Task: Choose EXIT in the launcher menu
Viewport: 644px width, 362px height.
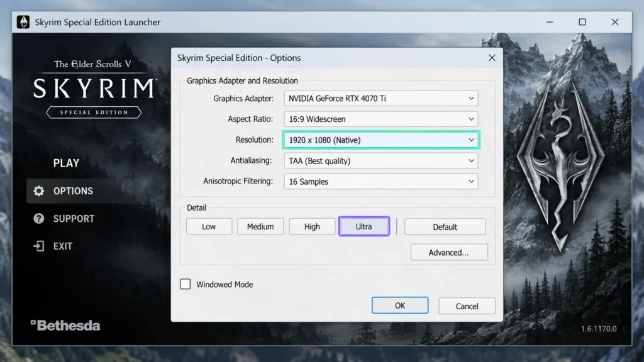Action: click(x=63, y=246)
